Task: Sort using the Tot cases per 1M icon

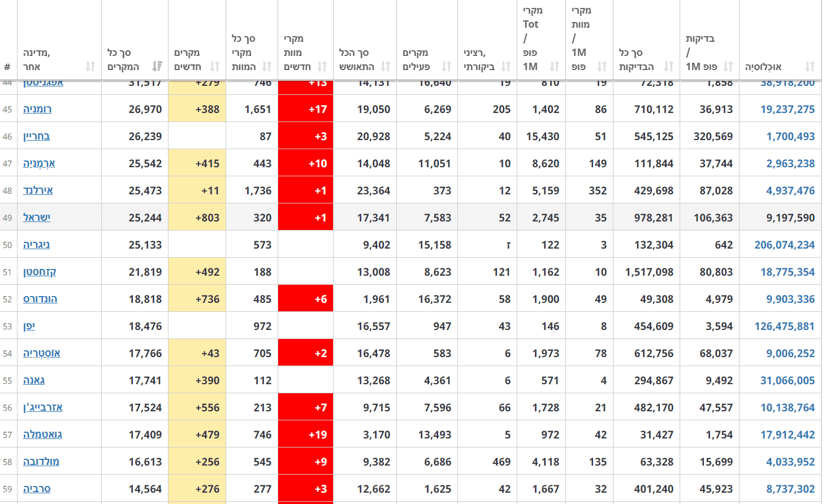Action: (x=555, y=67)
